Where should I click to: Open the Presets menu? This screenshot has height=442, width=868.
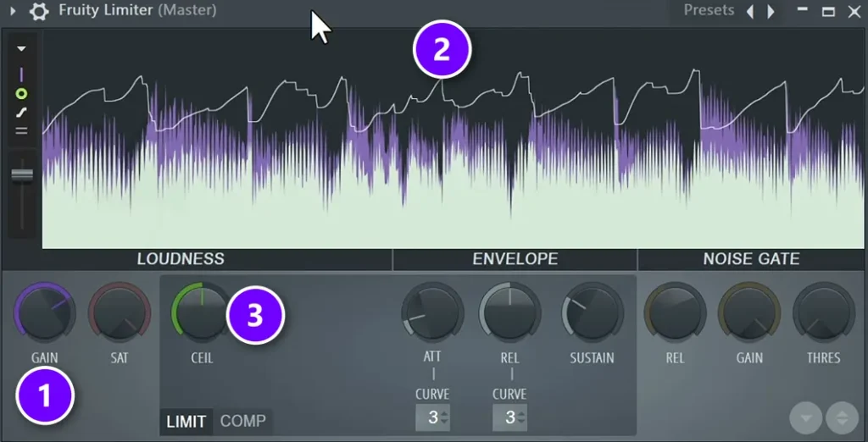709,10
